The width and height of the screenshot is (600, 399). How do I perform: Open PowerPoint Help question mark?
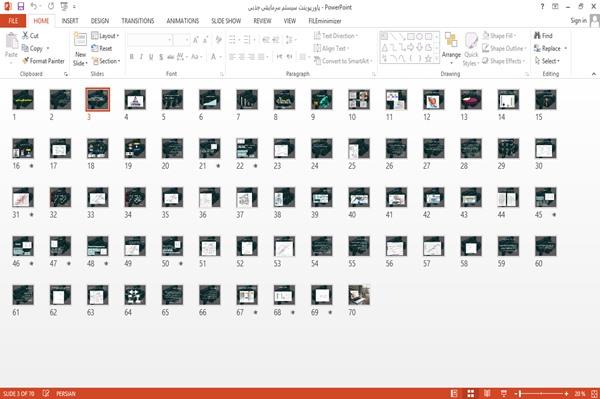pyautogui.click(x=542, y=7)
